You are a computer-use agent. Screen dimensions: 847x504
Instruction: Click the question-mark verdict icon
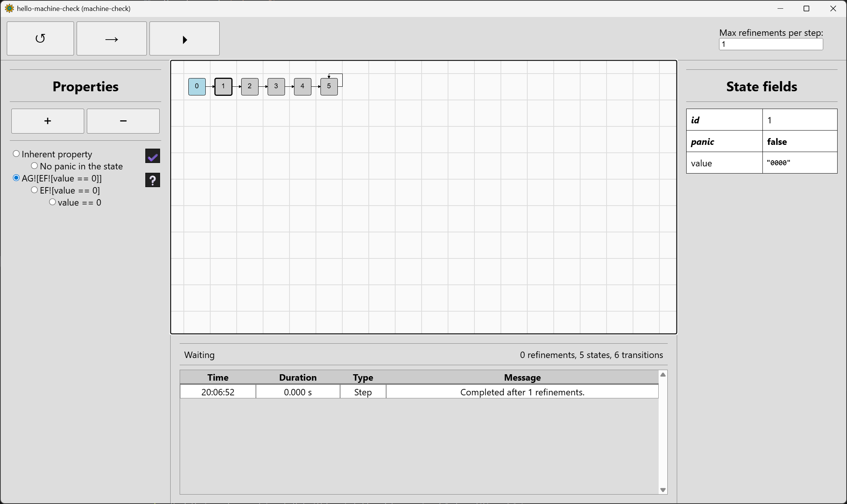pyautogui.click(x=152, y=180)
